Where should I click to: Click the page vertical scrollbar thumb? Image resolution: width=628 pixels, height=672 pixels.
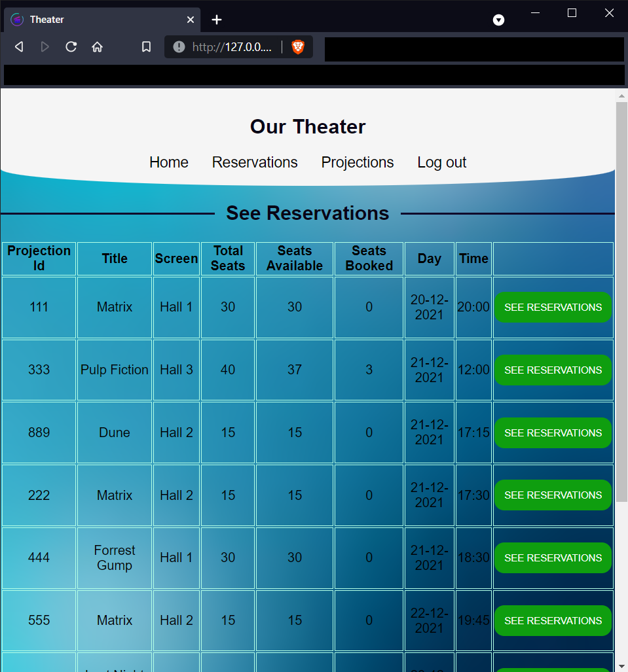[x=621, y=302]
